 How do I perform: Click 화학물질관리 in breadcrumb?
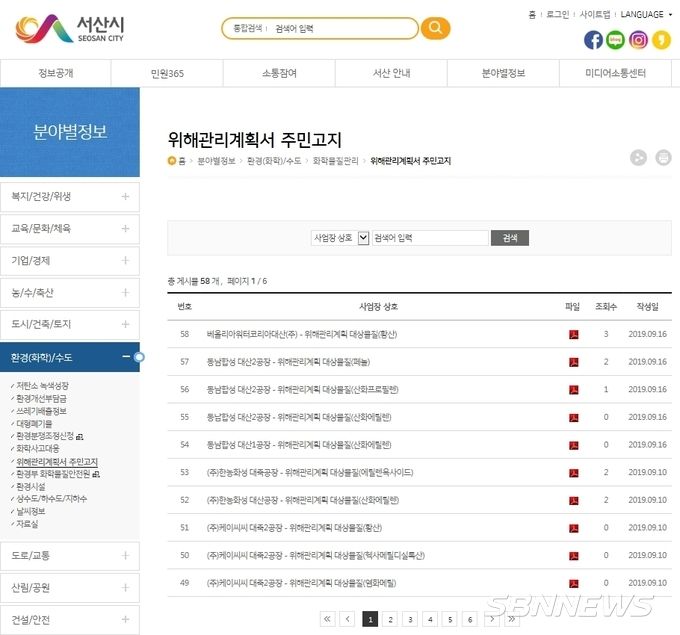[336, 161]
